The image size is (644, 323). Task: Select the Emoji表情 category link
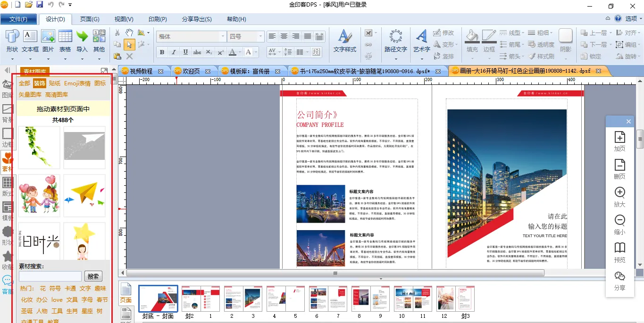[x=77, y=83]
